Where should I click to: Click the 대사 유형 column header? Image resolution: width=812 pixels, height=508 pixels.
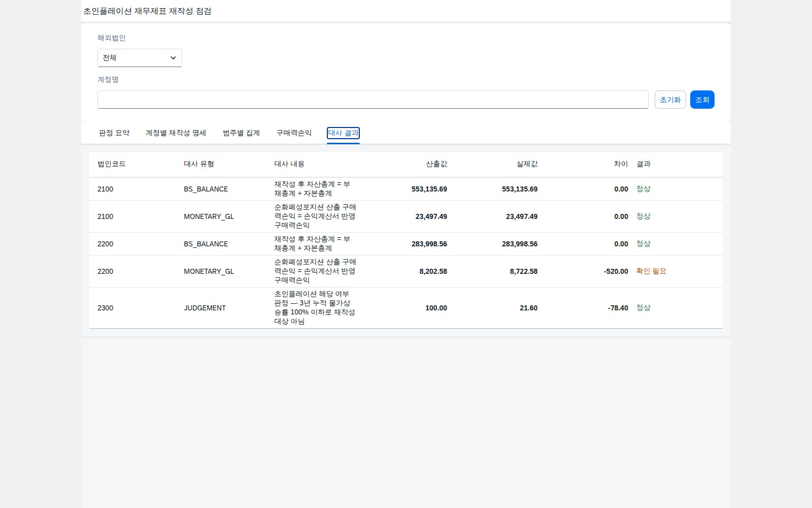(199, 164)
